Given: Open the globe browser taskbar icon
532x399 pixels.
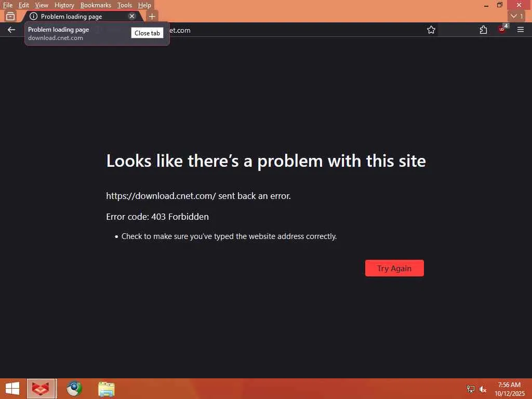Looking at the screenshot, I should 74,389.
